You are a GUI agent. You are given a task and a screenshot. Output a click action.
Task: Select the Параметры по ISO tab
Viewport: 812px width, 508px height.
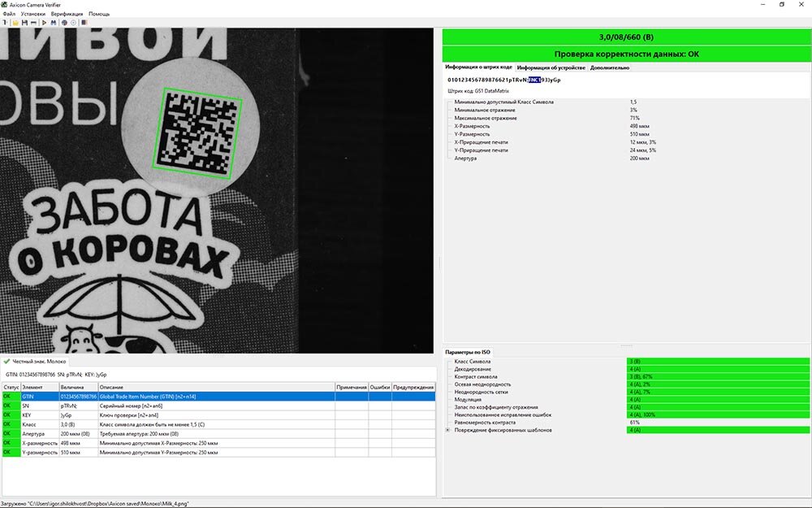coord(467,352)
